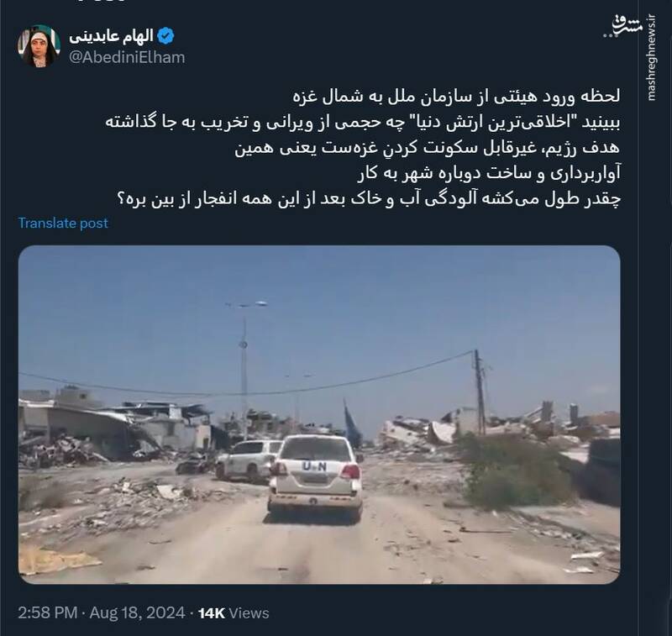Open the @AbediniElham handle

(127, 57)
